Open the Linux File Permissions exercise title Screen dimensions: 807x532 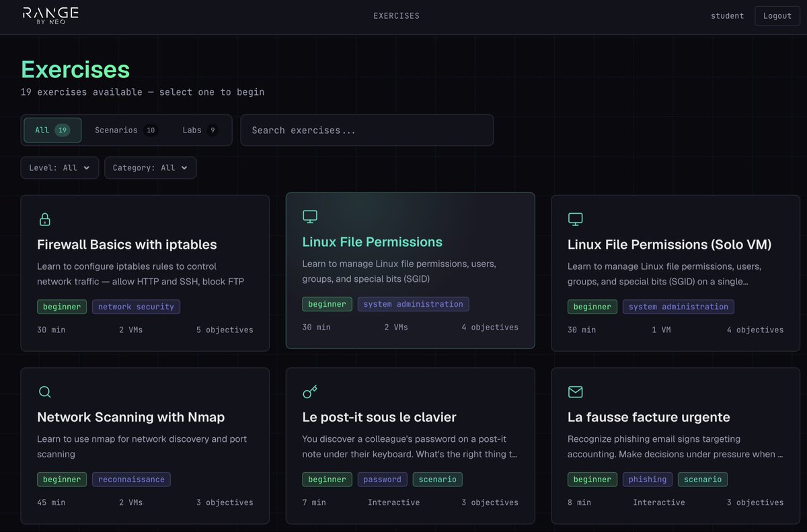[x=373, y=241]
